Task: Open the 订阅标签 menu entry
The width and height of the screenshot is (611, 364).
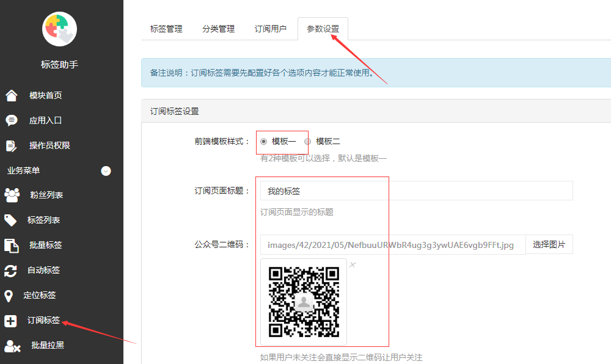Action: click(x=43, y=320)
